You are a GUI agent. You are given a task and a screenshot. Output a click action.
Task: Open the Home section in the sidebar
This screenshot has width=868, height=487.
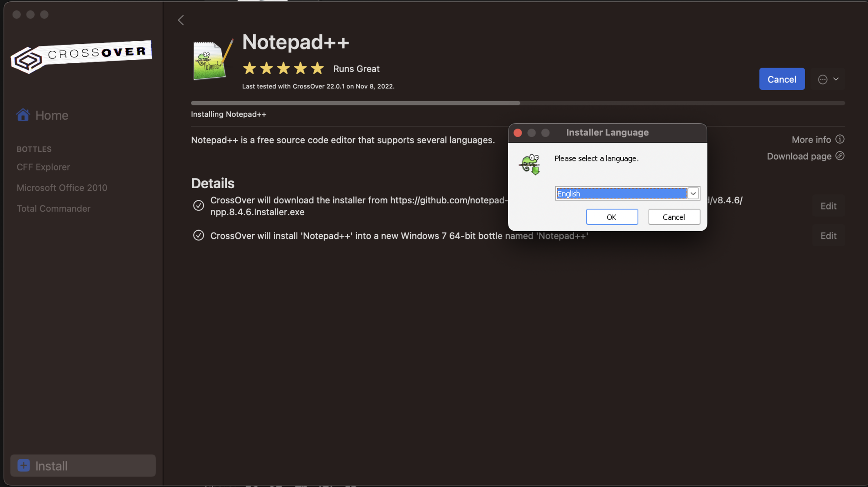coord(43,115)
